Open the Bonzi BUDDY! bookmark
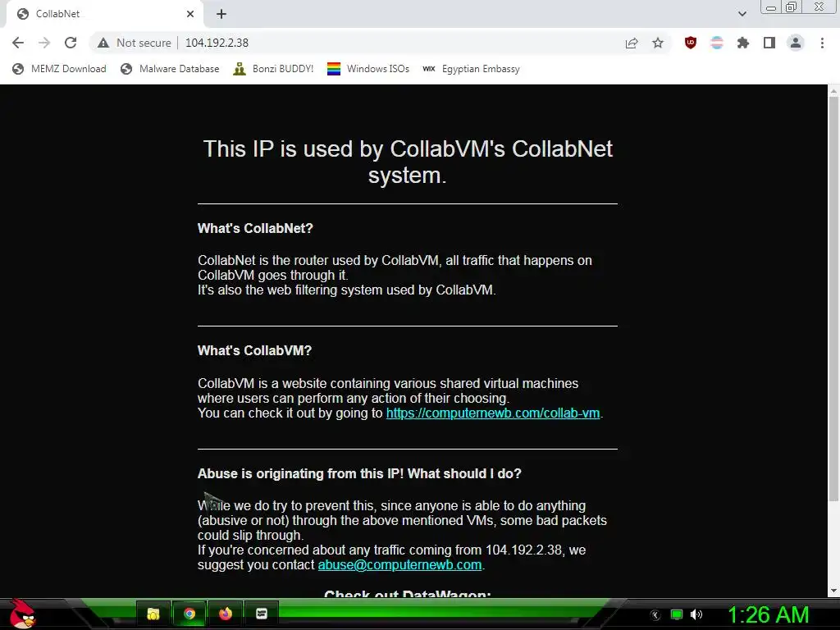This screenshot has width=840, height=630. (274, 69)
